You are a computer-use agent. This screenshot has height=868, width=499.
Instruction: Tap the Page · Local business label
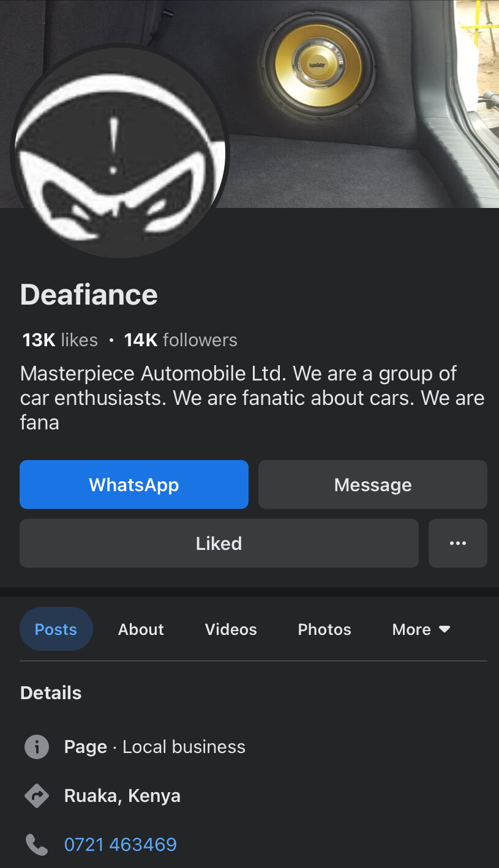pyautogui.click(x=155, y=747)
